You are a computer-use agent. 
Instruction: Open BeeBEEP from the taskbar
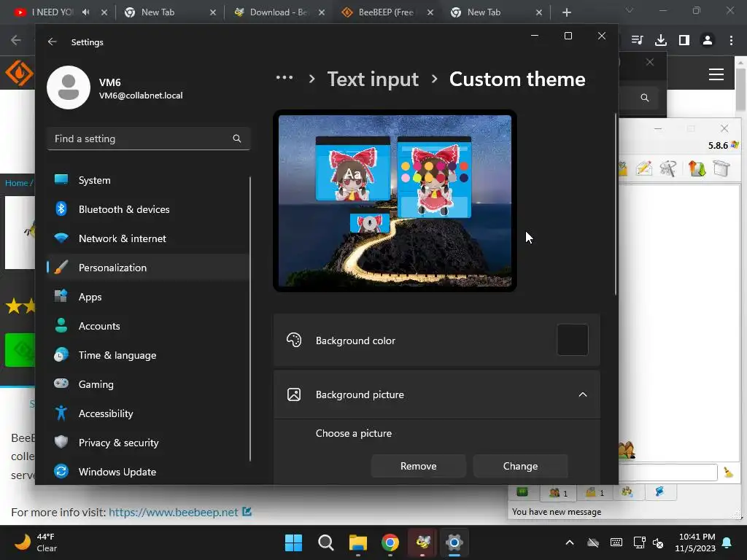click(x=422, y=542)
